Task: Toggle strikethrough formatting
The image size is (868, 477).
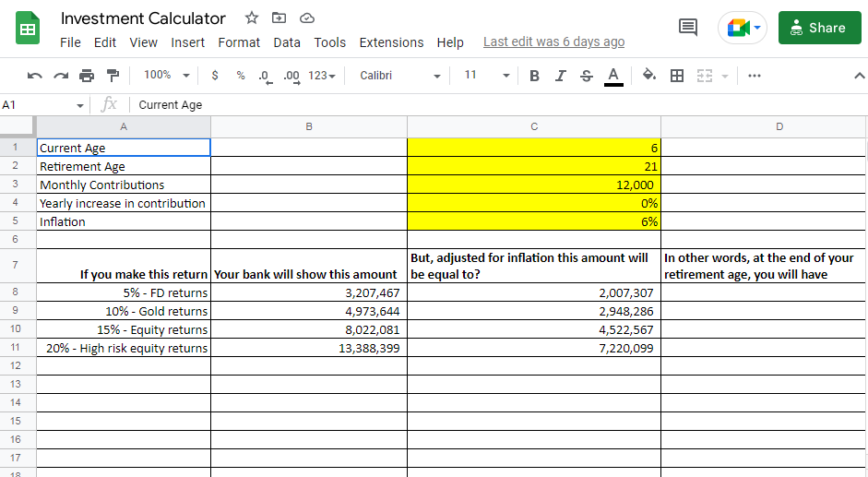Action: 587,76
